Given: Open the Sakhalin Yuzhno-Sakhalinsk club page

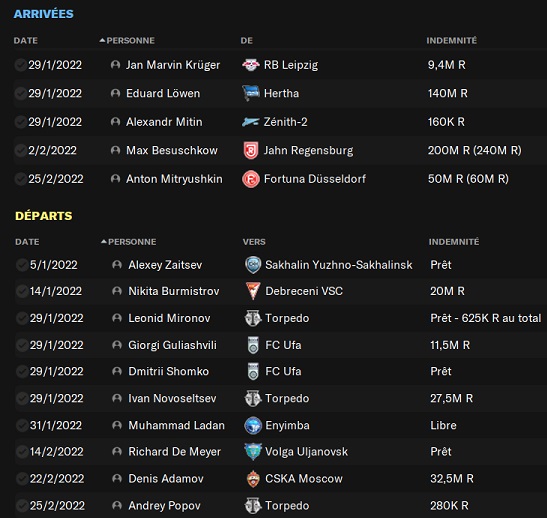Looking at the screenshot, I should [x=339, y=265].
